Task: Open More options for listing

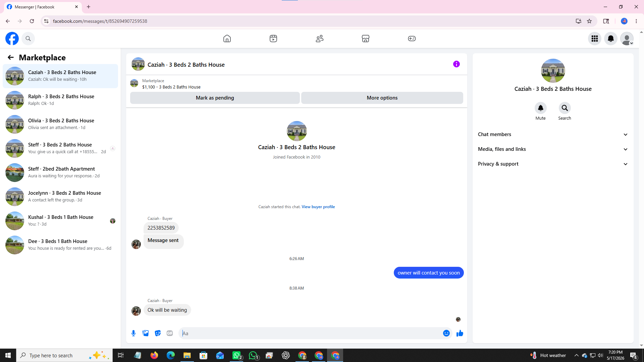Action: [382, 98]
